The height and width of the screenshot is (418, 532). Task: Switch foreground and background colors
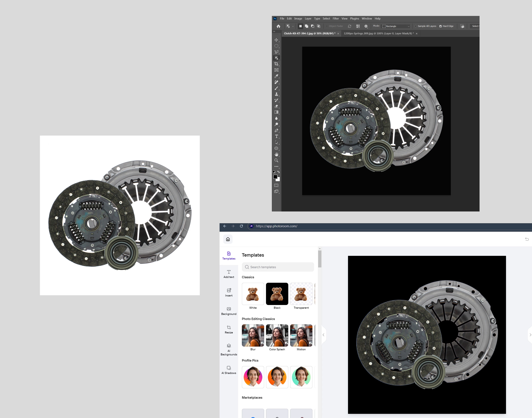click(279, 172)
